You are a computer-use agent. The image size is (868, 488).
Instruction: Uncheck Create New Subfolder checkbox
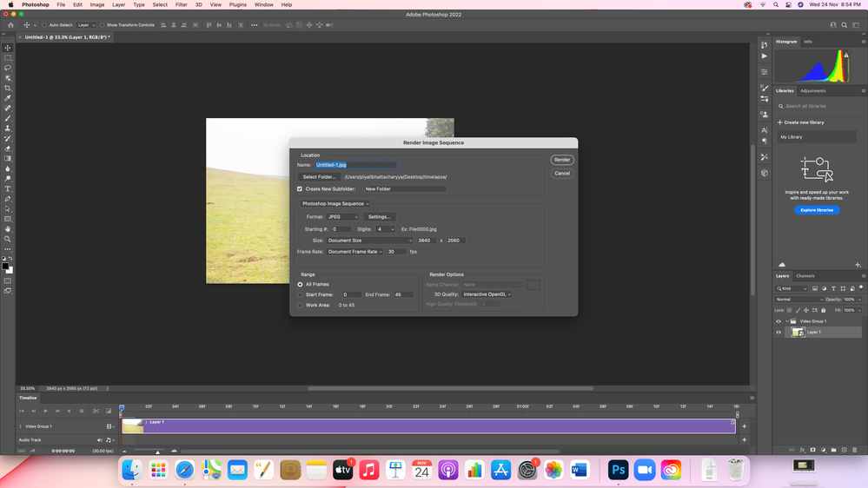coord(300,188)
